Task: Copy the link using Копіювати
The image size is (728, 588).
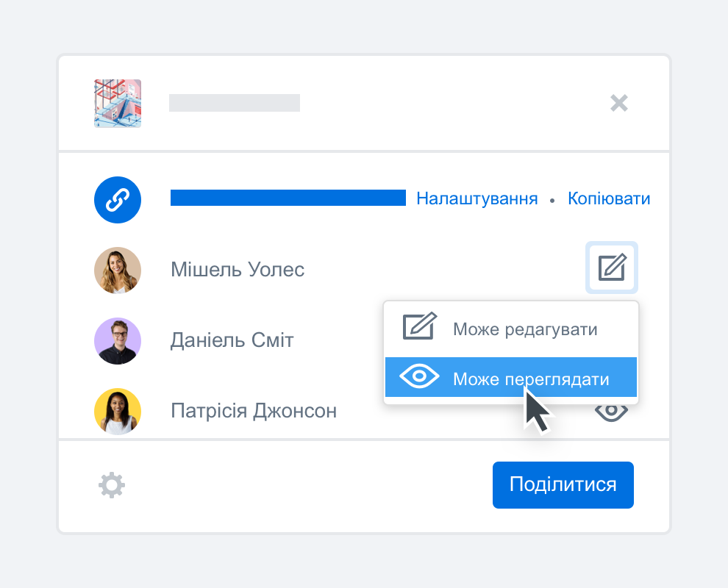Action: click(608, 198)
